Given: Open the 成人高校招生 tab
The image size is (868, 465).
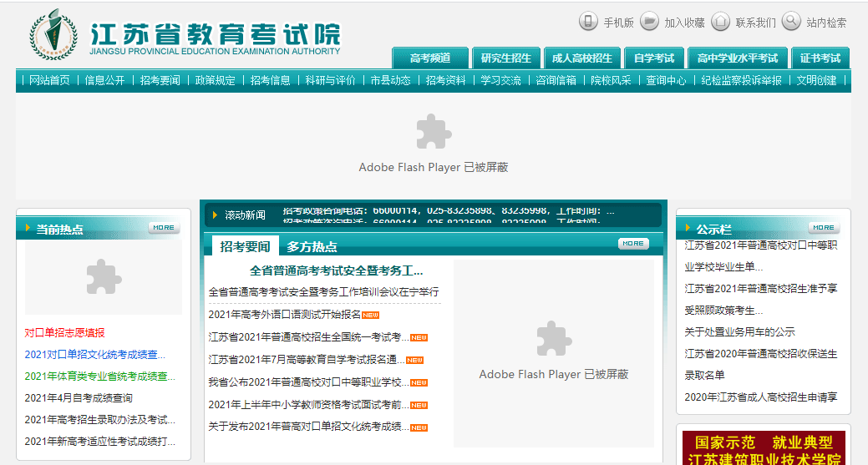Looking at the screenshot, I should pyautogui.click(x=582, y=58).
